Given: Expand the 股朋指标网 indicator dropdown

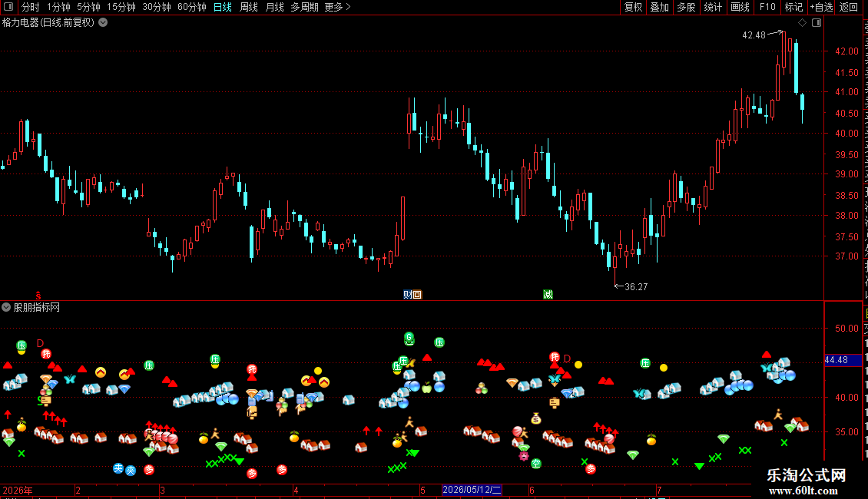Looking at the screenshot, I should [6, 307].
